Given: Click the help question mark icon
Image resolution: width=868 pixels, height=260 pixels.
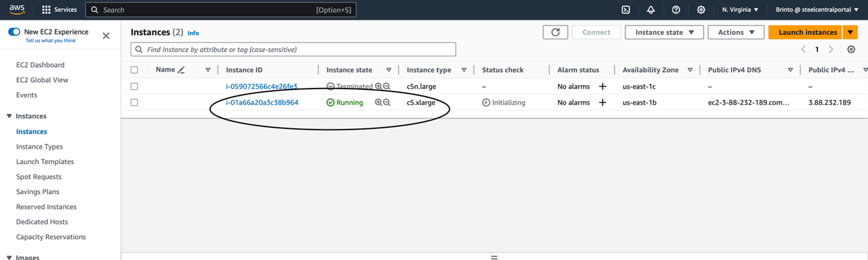Looking at the screenshot, I should [675, 10].
